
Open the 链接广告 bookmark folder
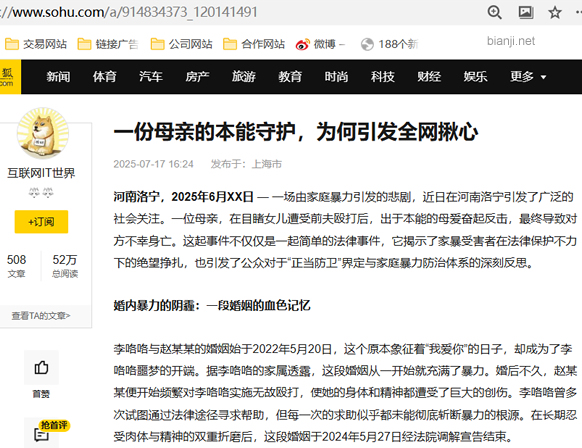pyautogui.click(x=108, y=44)
